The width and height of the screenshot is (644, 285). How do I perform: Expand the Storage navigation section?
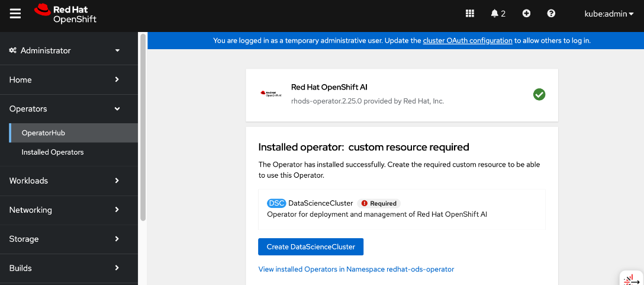pos(69,239)
